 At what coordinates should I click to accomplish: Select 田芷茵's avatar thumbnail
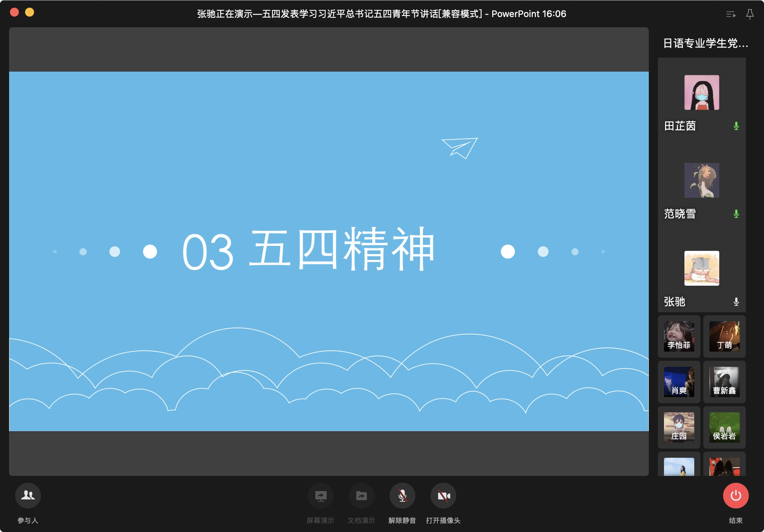[x=701, y=92]
